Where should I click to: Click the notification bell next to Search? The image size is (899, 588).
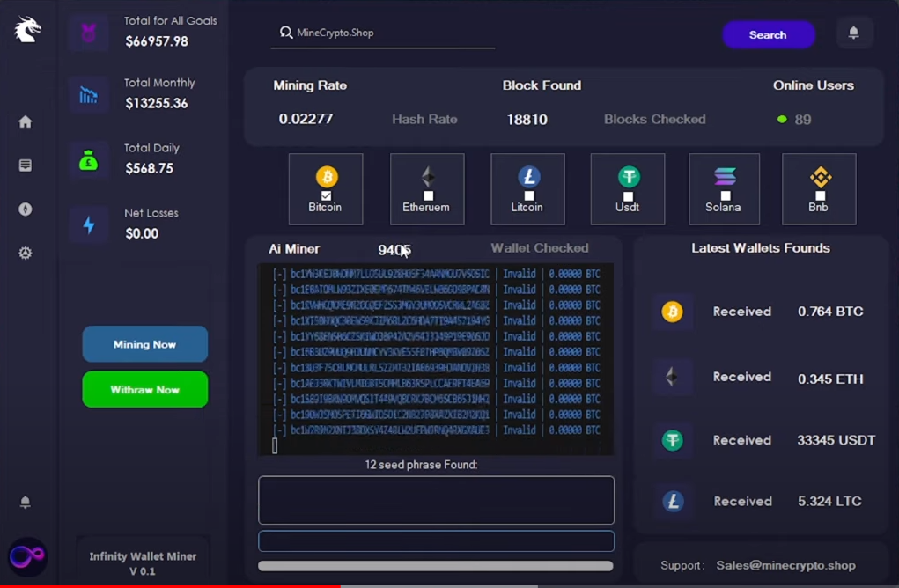(853, 33)
